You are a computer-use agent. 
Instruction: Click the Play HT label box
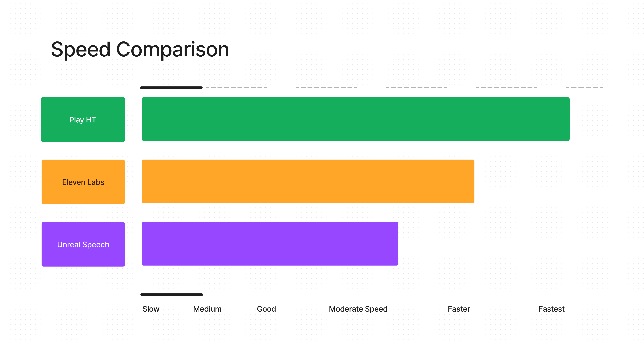(83, 120)
